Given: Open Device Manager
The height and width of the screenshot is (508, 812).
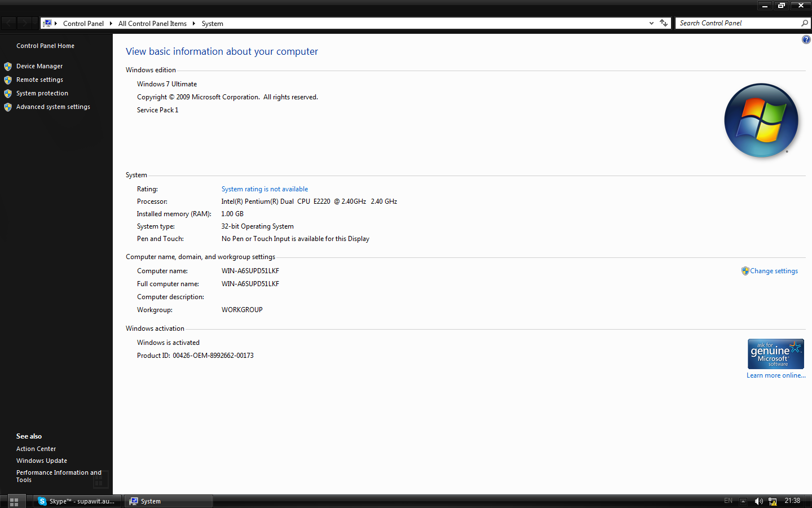Looking at the screenshot, I should [x=39, y=66].
